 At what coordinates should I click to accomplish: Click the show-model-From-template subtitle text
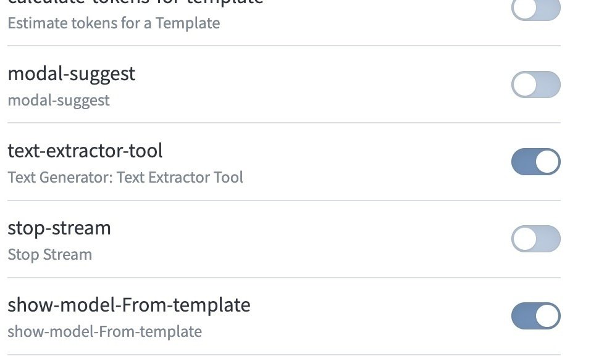click(104, 331)
